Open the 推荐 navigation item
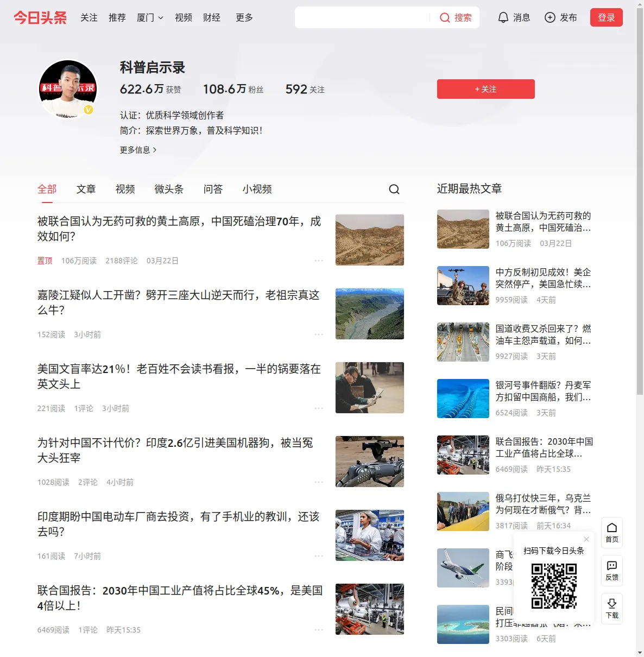Image resolution: width=644 pixels, height=657 pixels. 117,18
